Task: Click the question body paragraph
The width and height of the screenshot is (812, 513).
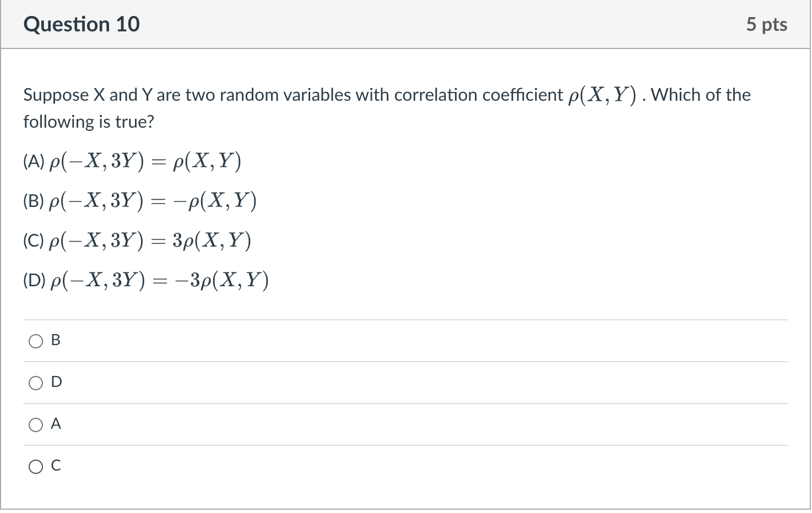Action: 386,107
